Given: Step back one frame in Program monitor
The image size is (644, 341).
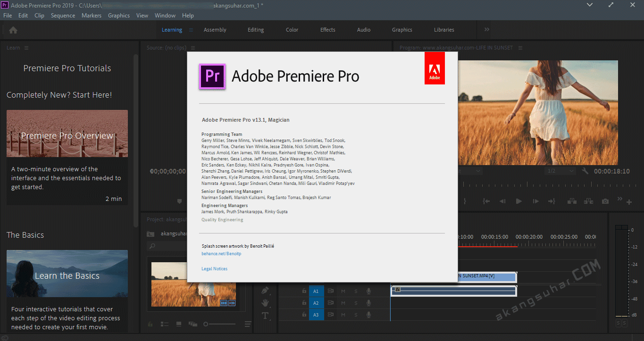Looking at the screenshot, I should coord(502,201).
